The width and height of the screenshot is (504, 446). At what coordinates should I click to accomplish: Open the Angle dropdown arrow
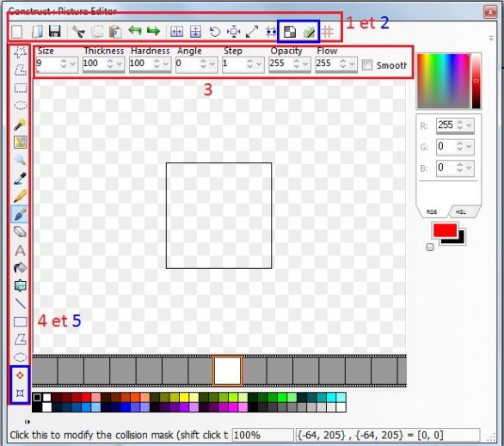pos(212,64)
